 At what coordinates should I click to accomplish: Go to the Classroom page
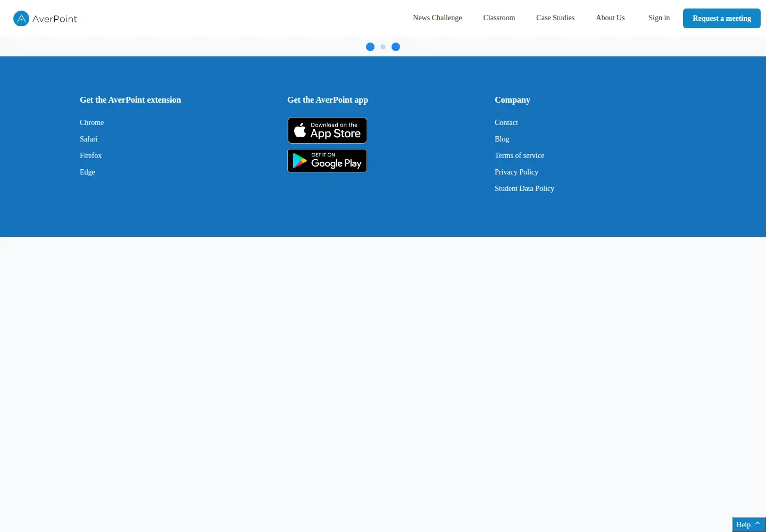pyautogui.click(x=499, y=18)
